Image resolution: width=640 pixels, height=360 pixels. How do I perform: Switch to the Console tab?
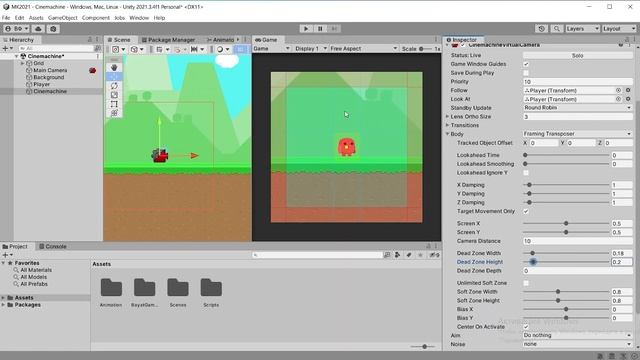coord(53,247)
